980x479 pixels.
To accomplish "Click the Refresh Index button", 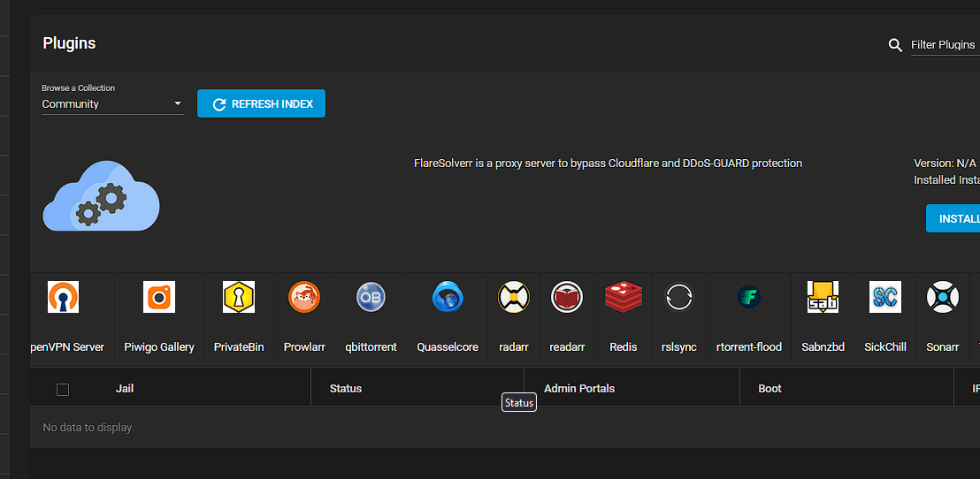I will pos(261,103).
